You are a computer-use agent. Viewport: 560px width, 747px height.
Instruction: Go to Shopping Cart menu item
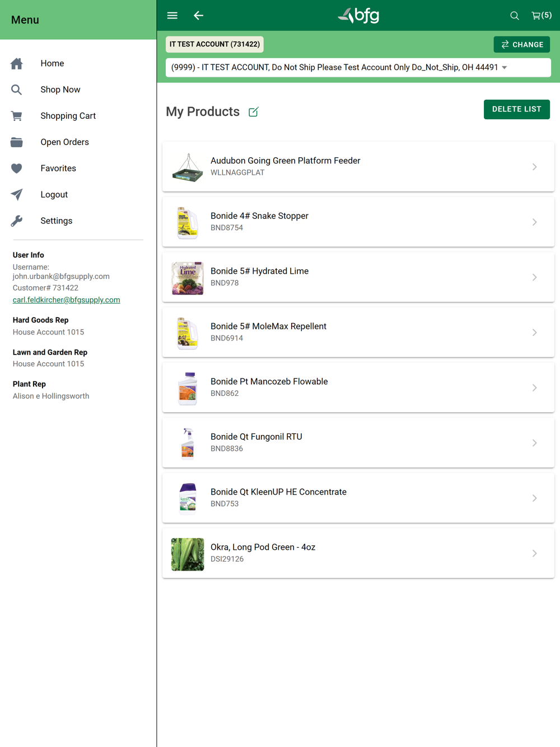point(68,116)
